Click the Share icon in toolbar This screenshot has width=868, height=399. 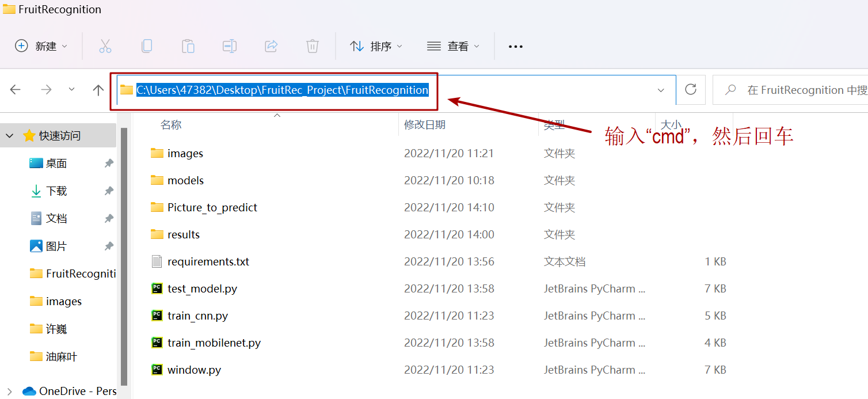tap(271, 46)
